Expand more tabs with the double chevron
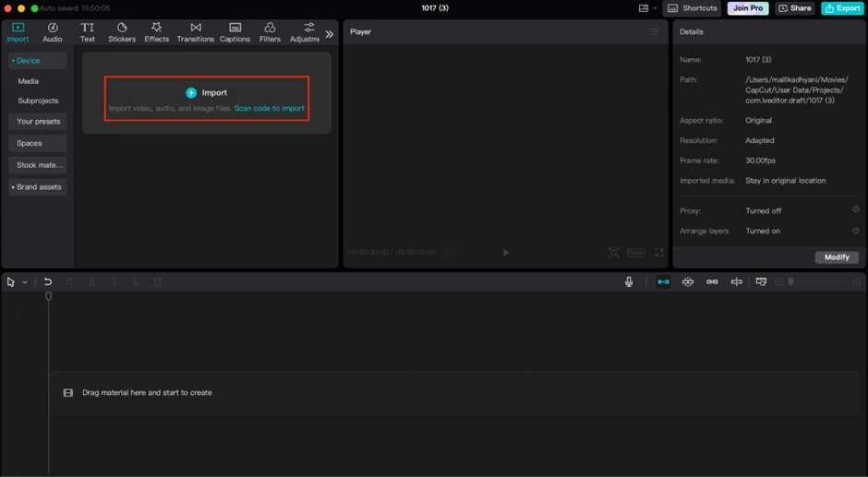 [329, 34]
